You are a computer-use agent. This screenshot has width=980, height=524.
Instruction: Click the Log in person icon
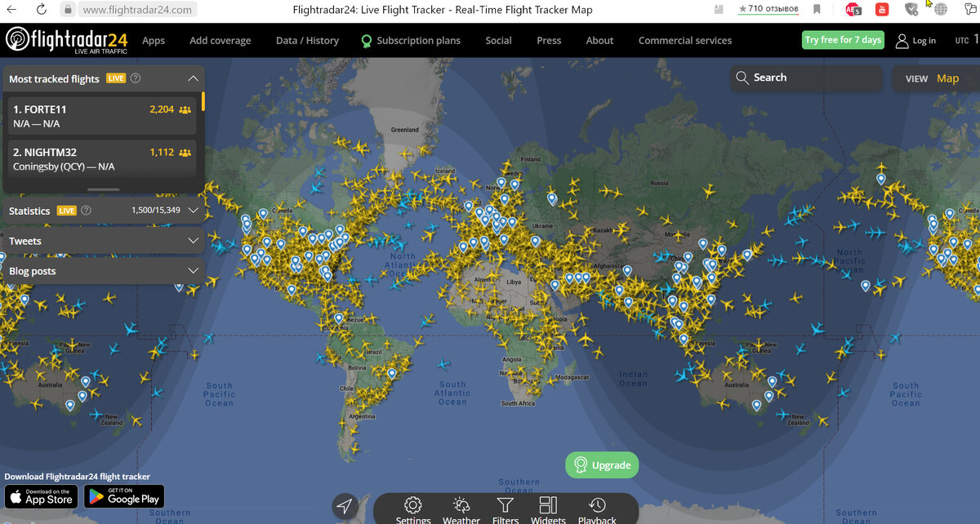pos(902,41)
